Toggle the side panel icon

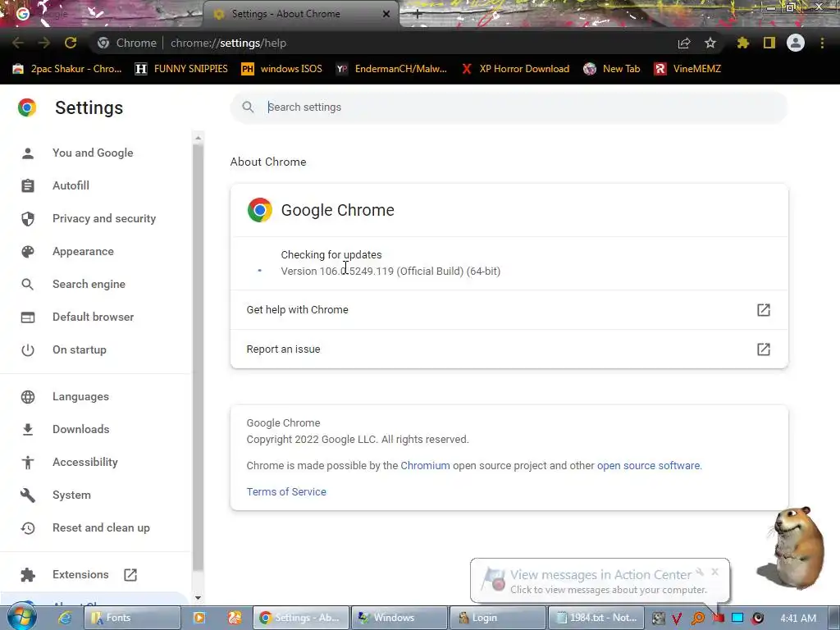pyautogui.click(x=769, y=43)
